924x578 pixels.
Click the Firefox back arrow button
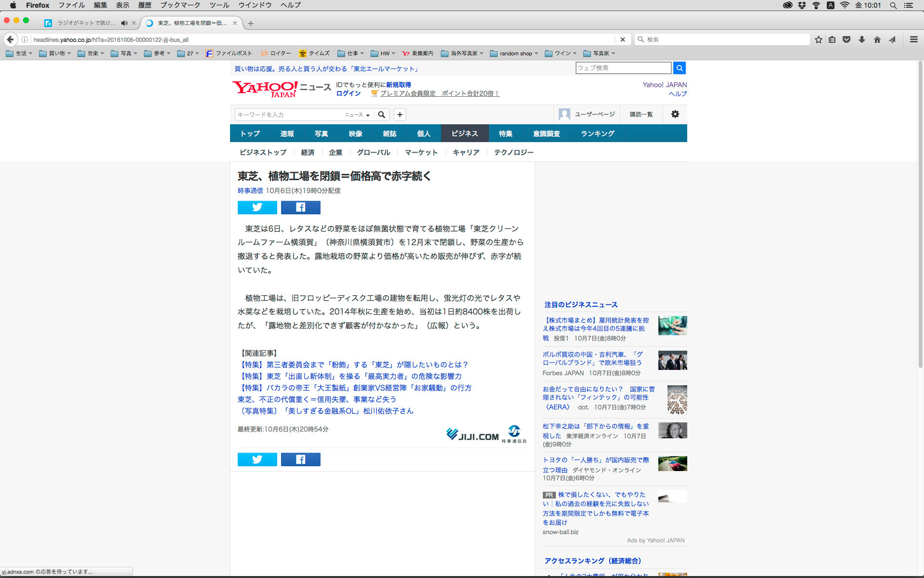[11, 39]
